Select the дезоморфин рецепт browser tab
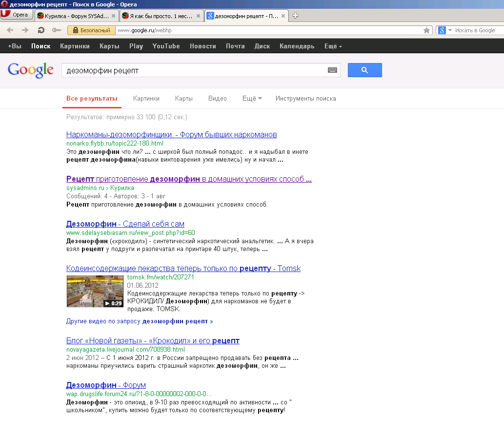The image size is (504, 421). (x=246, y=16)
